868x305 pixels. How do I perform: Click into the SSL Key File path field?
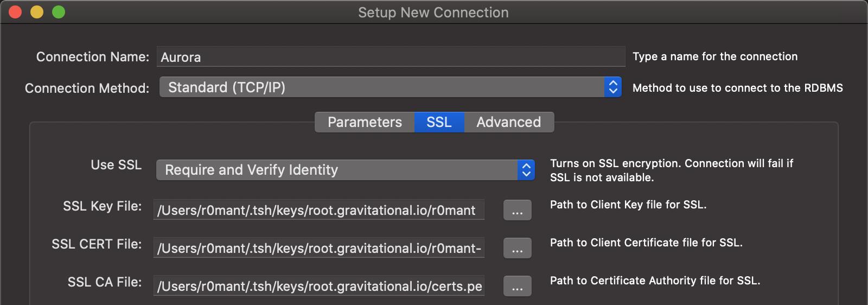(x=319, y=211)
